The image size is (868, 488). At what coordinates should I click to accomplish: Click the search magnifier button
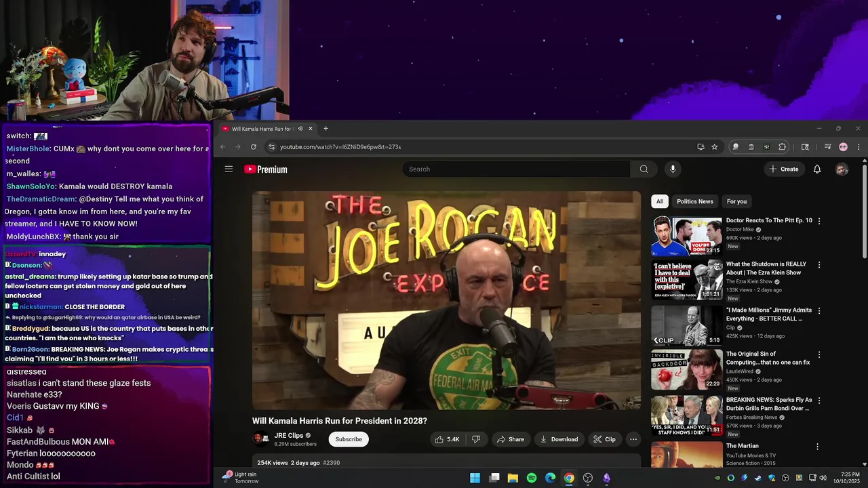(x=644, y=169)
